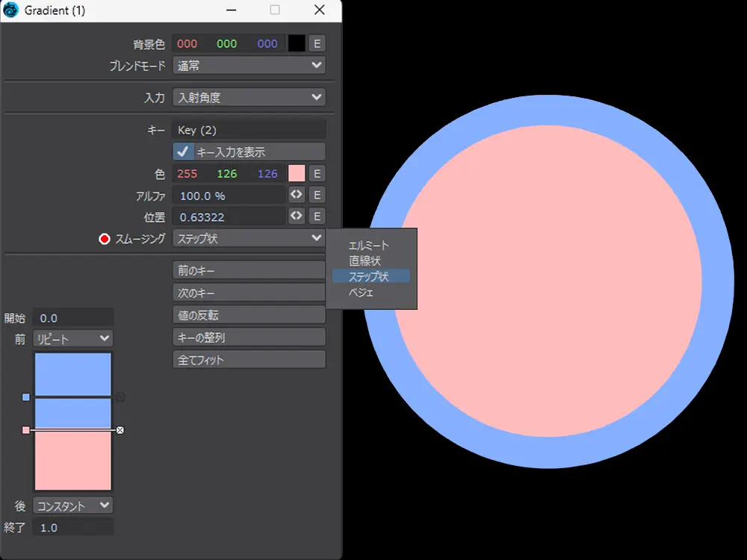
Task: Click the envelope E button for 背景色
Action: click(317, 43)
